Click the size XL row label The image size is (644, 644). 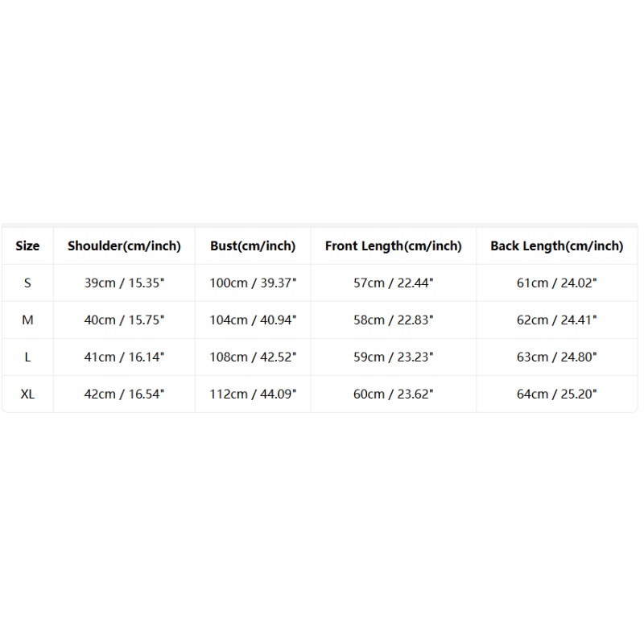point(27,394)
